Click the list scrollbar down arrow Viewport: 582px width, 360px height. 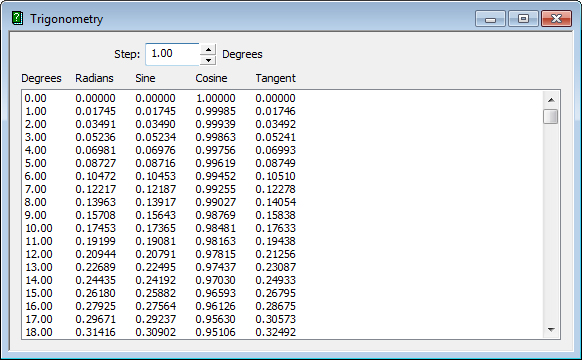tap(551, 330)
